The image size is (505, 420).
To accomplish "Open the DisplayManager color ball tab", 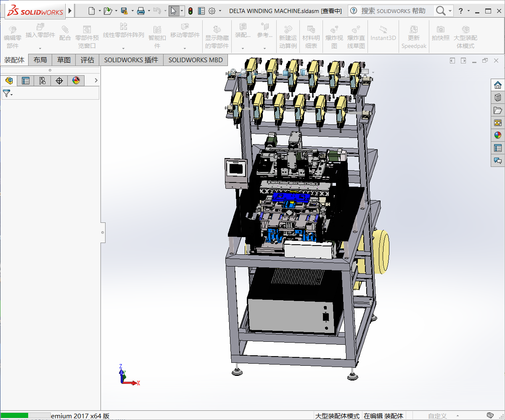I will 76,81.
